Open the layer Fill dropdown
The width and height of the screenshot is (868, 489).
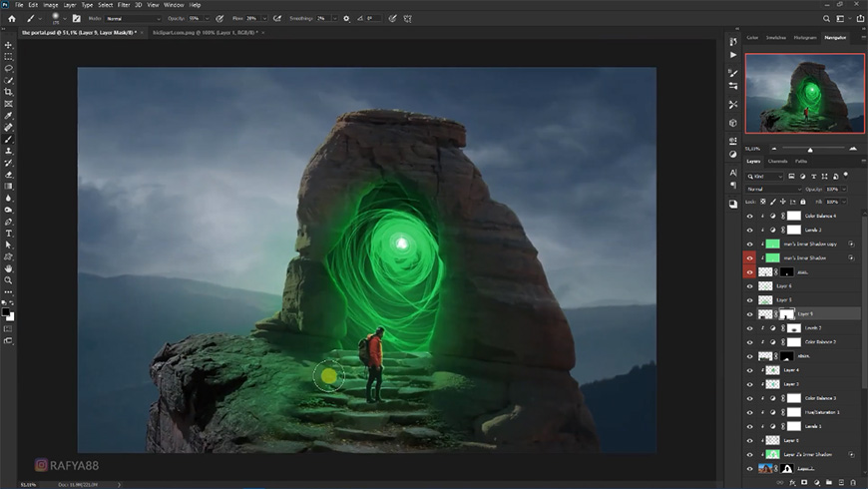coord(844,202)
